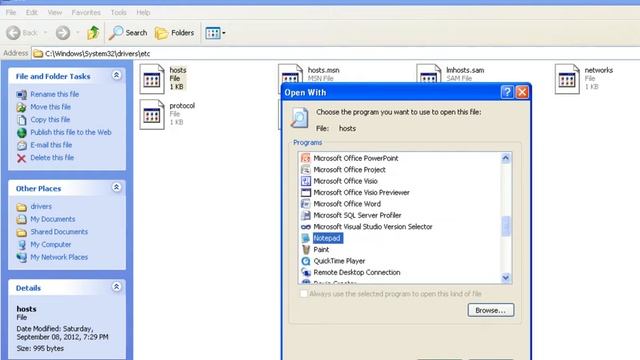
Task: Click the QuickTime Player icon
Action: pyautogui.click(x=306, y=261)
